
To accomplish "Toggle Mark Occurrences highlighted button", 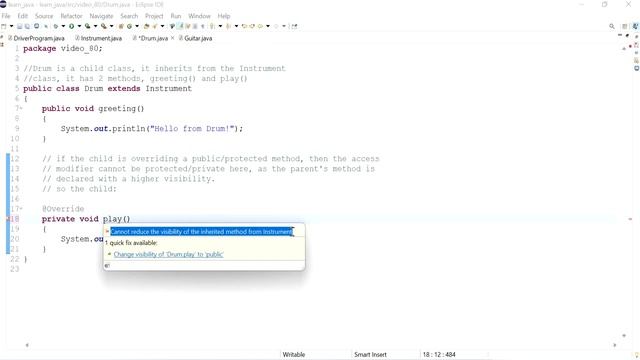I will coord(180,26).
